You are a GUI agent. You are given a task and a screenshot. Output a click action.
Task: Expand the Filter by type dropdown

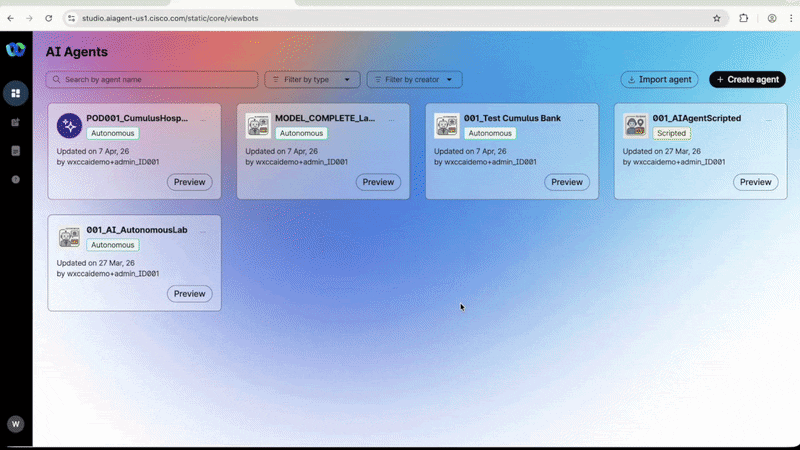[x=312, y=80]
